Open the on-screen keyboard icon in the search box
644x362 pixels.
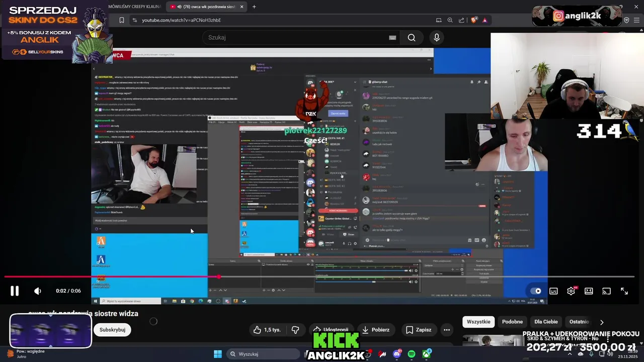pyautogui.click(x=392, y=38)
